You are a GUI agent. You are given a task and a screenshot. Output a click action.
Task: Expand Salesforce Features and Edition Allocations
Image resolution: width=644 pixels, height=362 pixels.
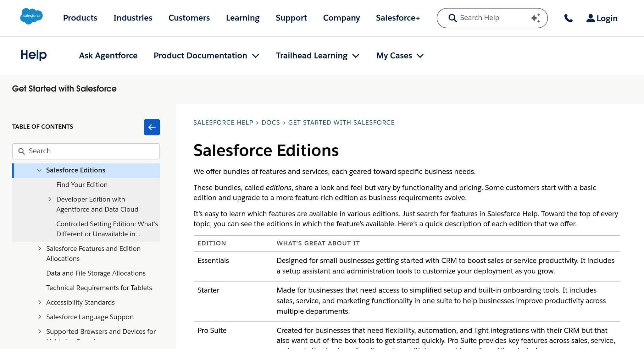point(40,248)
